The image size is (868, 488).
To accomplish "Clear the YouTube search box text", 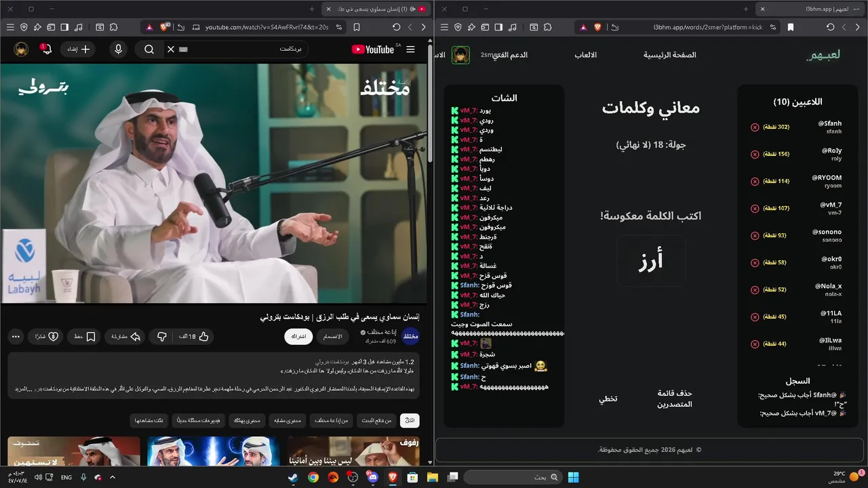I will click(x=171, y=49).
